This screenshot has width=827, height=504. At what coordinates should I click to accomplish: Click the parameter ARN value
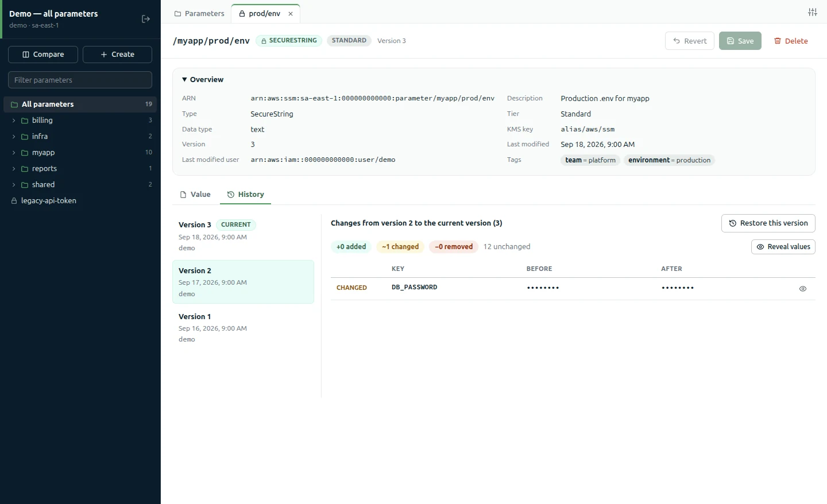tap(372, 99)
